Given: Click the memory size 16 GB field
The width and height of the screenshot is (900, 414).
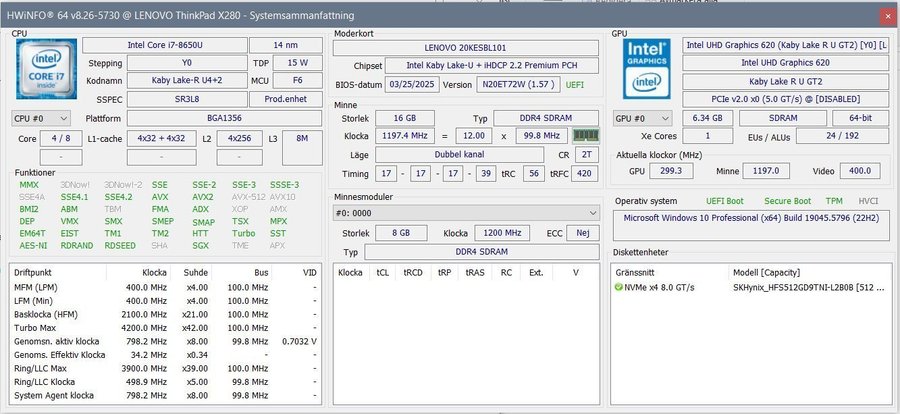Looking at the screenshot, I should click(x=405, y=118).
